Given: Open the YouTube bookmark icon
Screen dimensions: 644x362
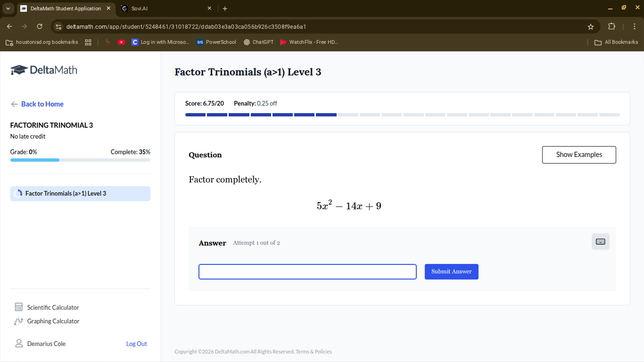Looking at the screenshot, I should pyautogui.click(x=121, y=42).
